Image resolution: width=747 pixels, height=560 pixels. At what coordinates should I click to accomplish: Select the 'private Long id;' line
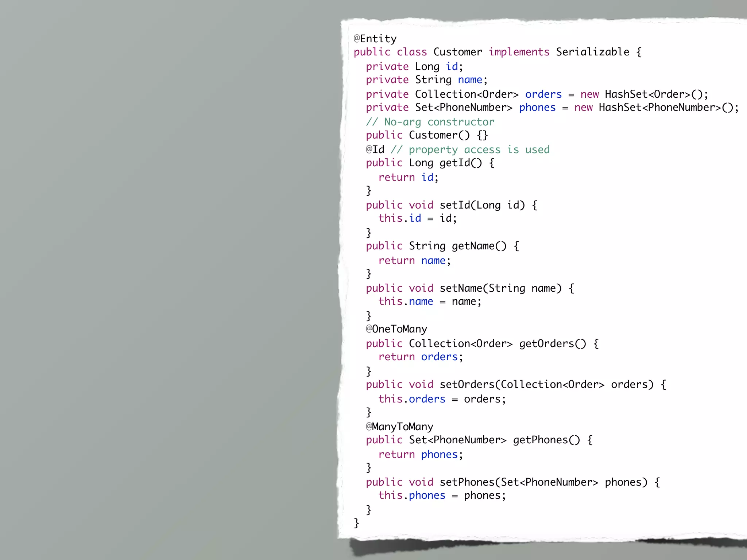pyautogui.click(x=414, y=66)
